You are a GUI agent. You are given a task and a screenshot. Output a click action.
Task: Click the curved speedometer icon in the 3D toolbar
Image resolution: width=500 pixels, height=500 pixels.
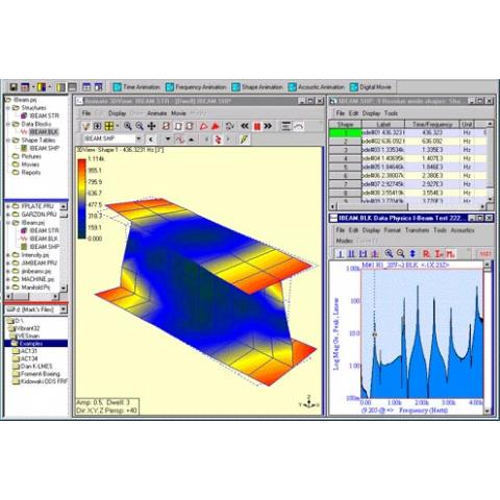(299, 126)
